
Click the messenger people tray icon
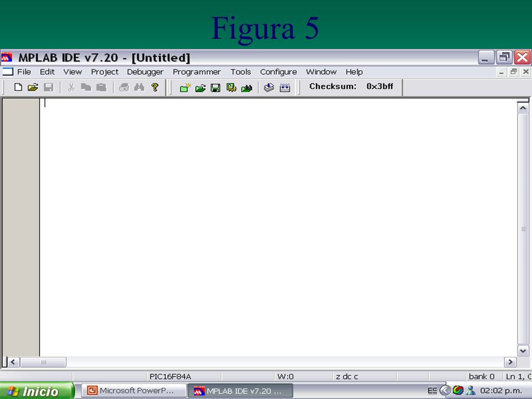point(470,391)
